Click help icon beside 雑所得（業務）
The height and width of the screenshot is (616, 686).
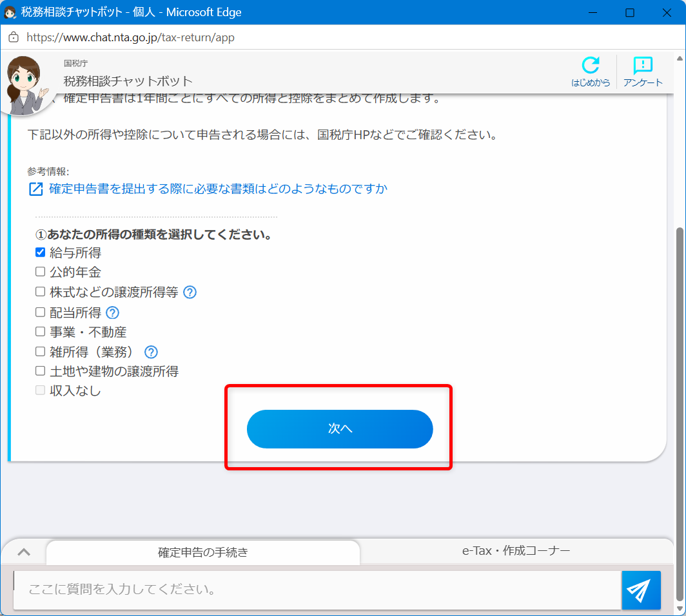151,352
